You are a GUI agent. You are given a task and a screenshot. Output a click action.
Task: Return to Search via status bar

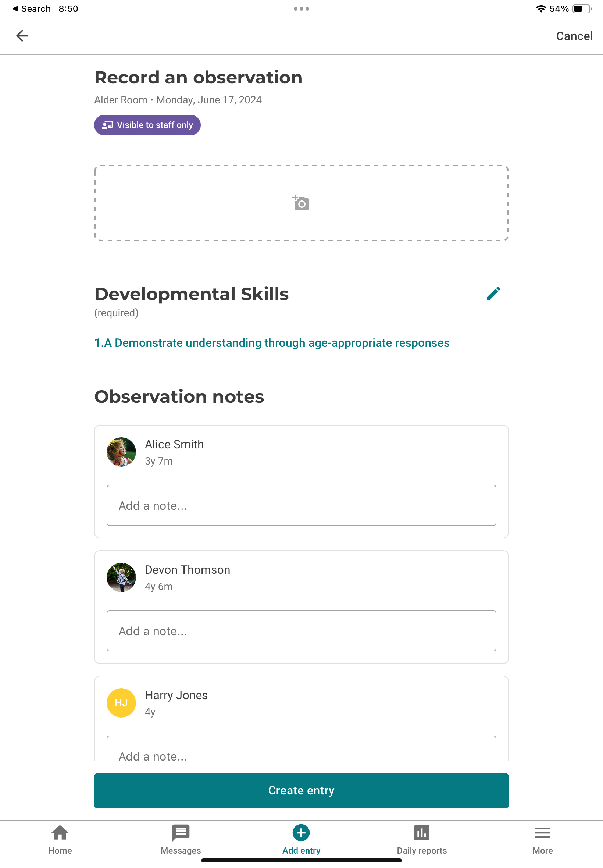pyautogui.click(x=32, y=9)
